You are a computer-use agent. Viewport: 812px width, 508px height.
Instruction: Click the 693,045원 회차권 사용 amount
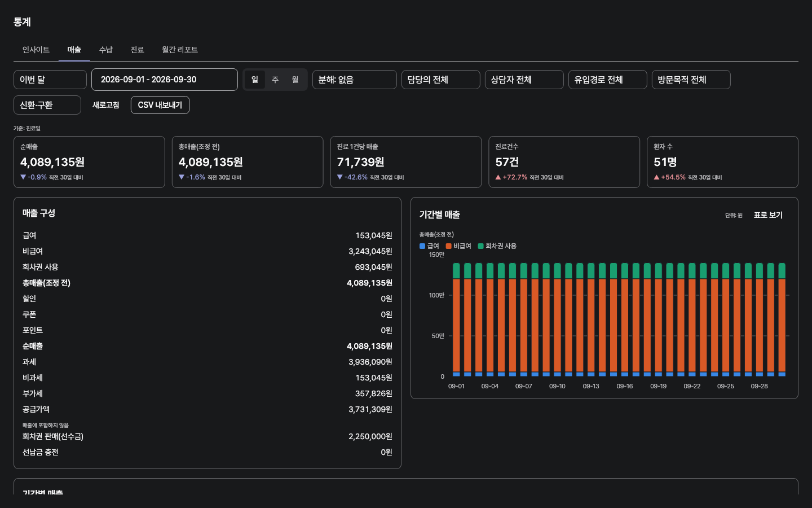pyautogui.click(x=374, y=267)
